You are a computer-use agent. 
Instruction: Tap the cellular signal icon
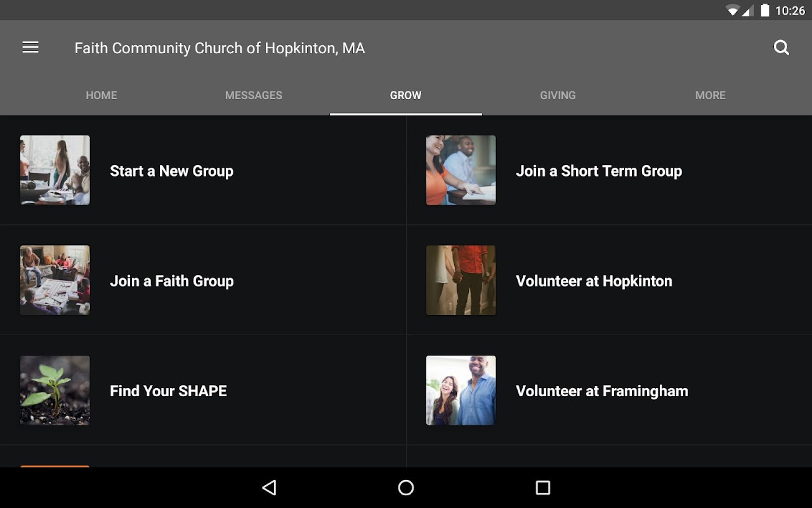748,10
